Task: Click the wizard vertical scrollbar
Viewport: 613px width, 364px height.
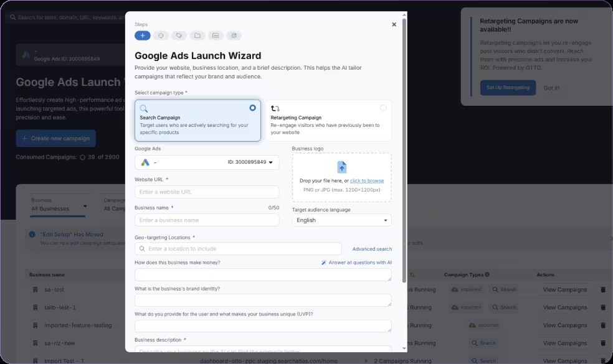Action: pos(404,150)
